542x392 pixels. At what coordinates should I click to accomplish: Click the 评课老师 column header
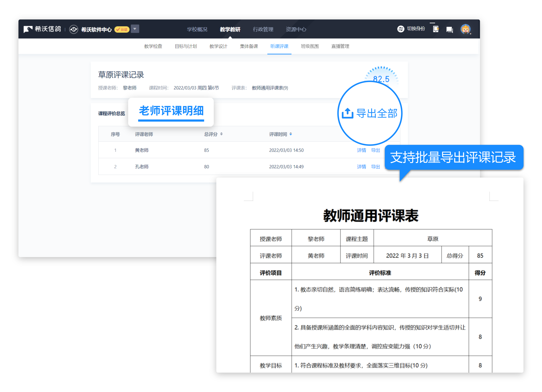tap(144, 134)
